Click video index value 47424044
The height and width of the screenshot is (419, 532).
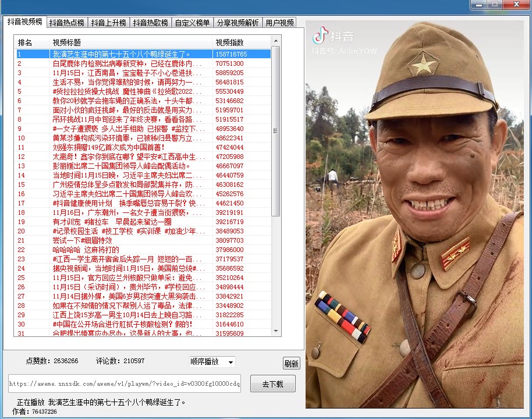coord(230,147)
